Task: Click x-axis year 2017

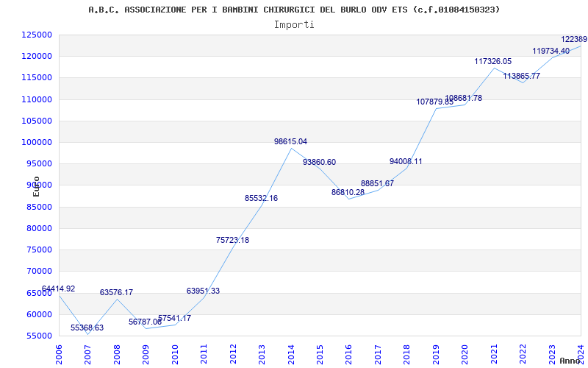Action: 378,355
